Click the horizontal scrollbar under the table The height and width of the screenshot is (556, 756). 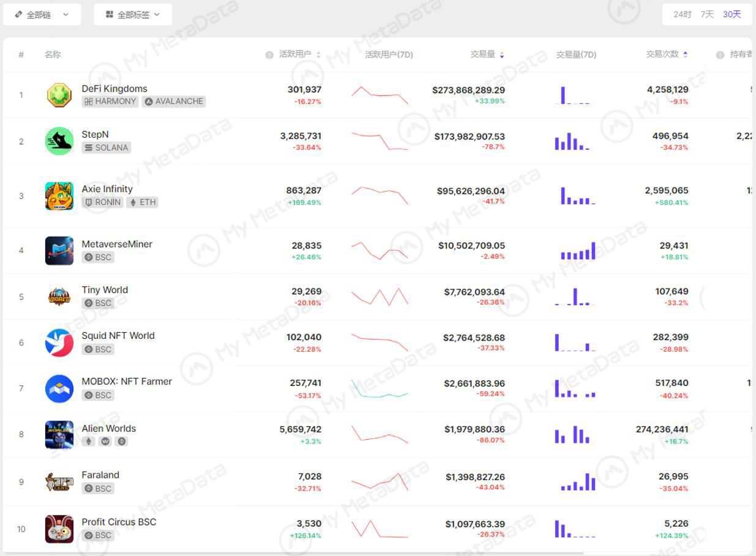coord(294,554)
